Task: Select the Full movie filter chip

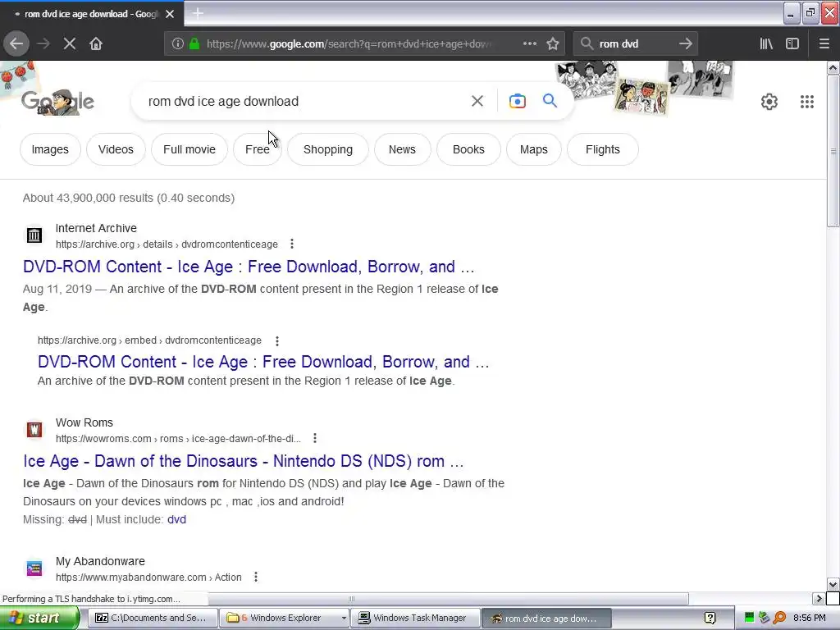Action: click(189, 149)
